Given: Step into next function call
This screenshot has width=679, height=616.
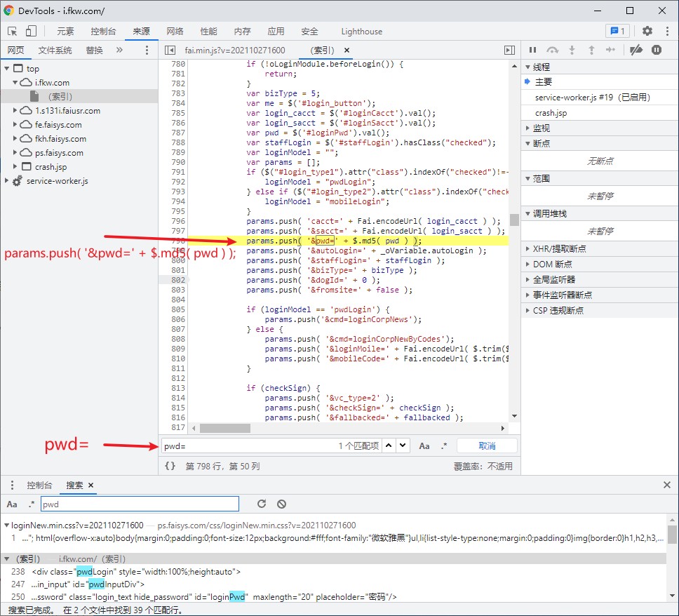Looking at the screenshot, I should [x=572, y=51].
